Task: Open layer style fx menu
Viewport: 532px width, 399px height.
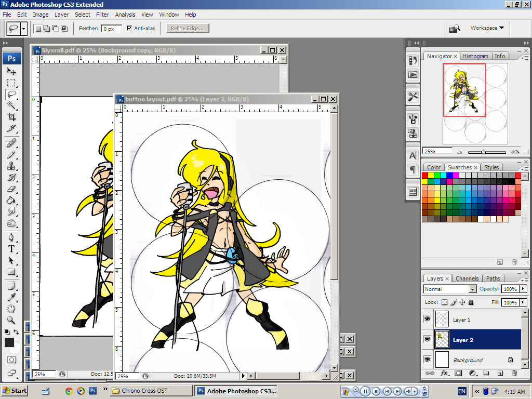Action: 445,373
